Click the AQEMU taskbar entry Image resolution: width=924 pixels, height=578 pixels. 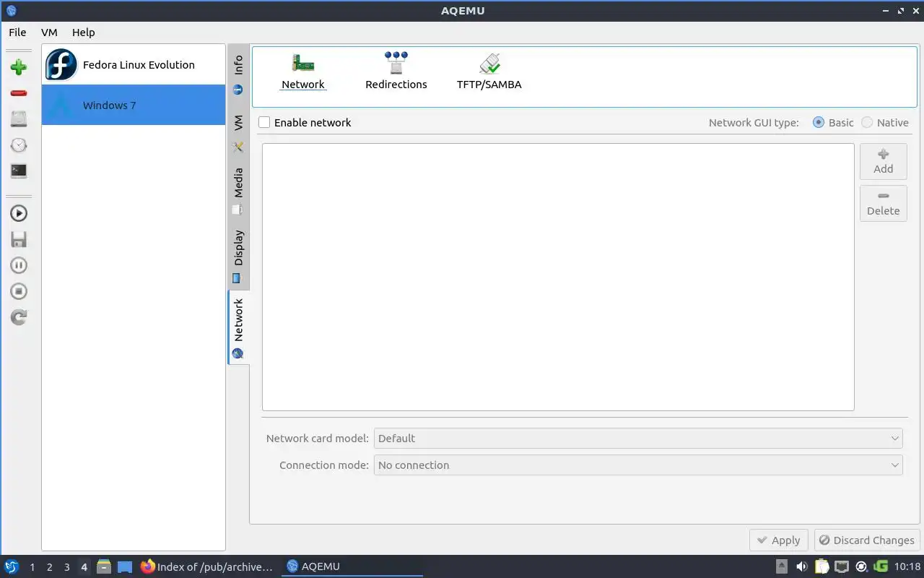click(x=352, y=567)
